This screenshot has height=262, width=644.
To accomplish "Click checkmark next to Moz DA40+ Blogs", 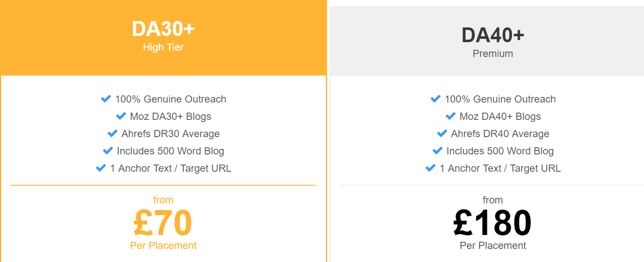I will click(x=450, y=116).
